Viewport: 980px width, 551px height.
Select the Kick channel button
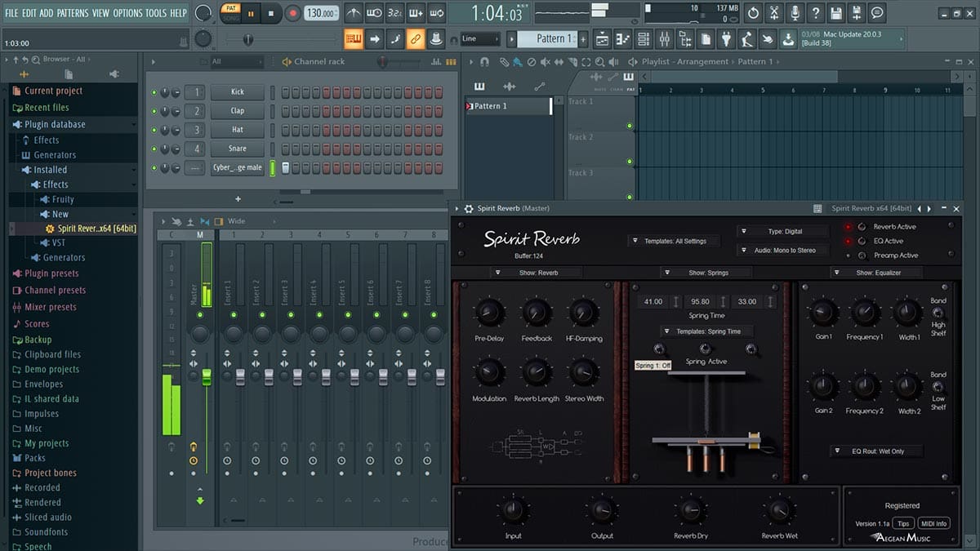tap(237, 92)
